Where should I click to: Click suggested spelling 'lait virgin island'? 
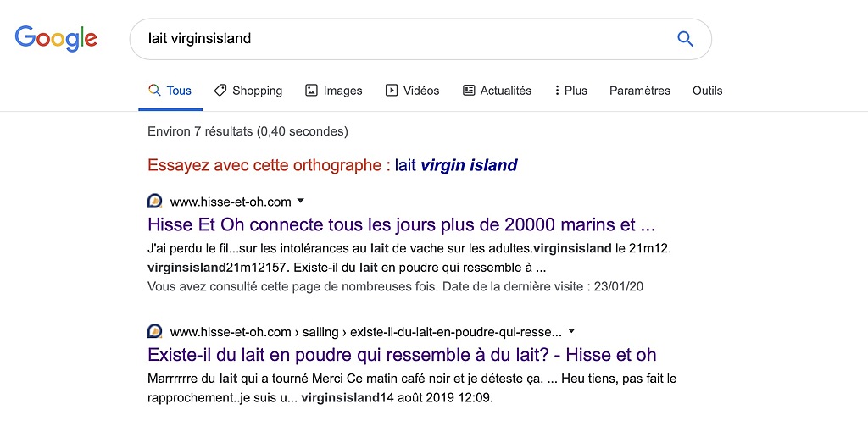click(x=455, y=165)
